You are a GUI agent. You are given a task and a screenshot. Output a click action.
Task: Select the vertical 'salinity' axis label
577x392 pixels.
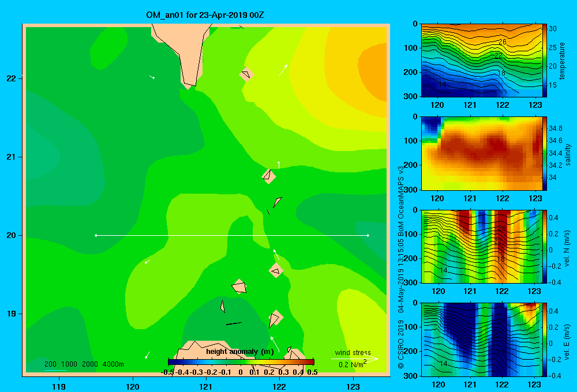tap(568, 154)
